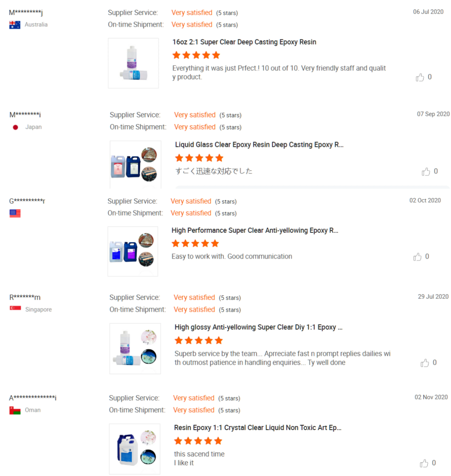The height and width of the screenshot is (476, 451).
Task: Click the Singapore flag icon
Action: tap(15, 308)
